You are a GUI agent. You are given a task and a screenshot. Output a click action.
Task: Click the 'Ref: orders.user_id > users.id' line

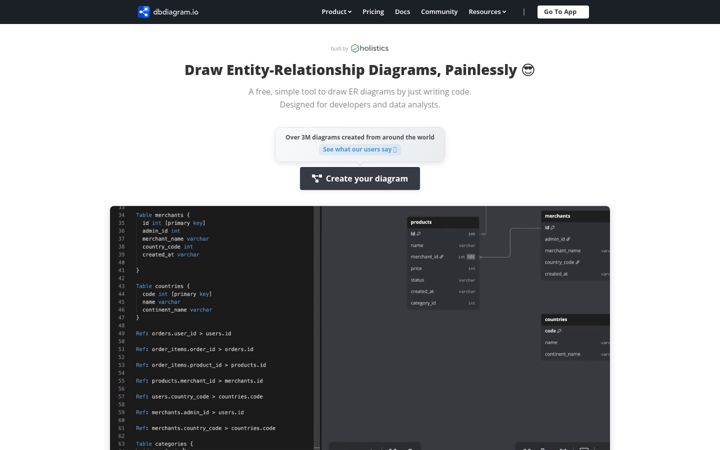[x=183, y=333]
